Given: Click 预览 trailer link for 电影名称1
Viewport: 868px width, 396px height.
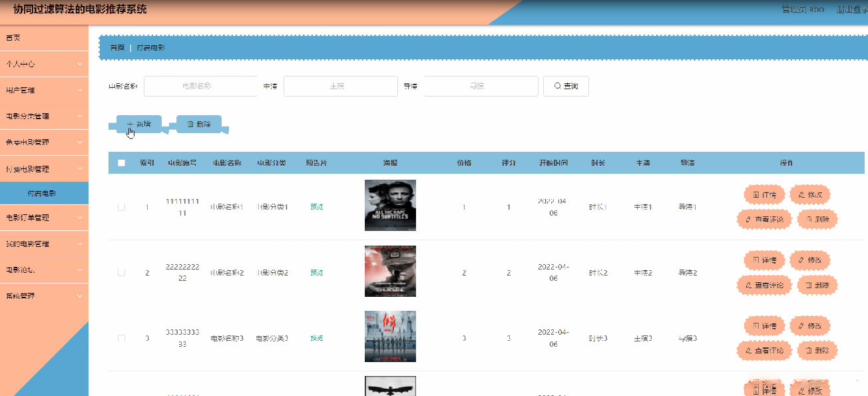Looking at the screenshot, I should coord(316,207).
